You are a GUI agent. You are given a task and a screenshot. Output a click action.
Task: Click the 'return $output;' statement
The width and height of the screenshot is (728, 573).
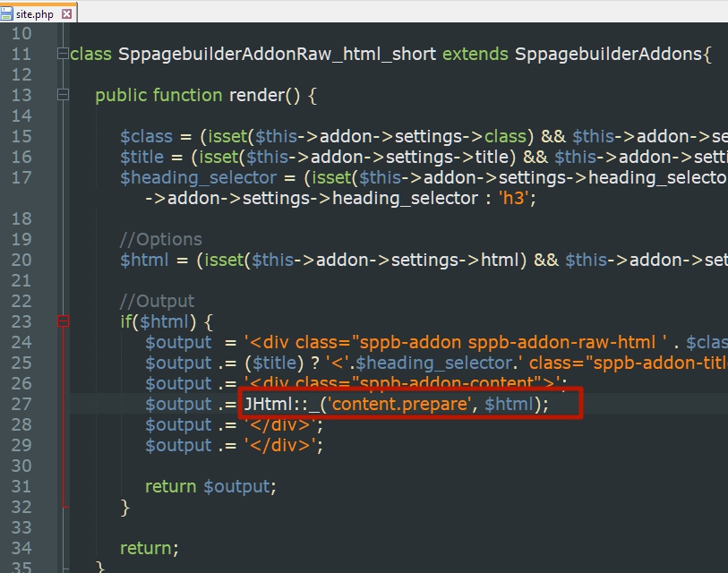point(210,486)
